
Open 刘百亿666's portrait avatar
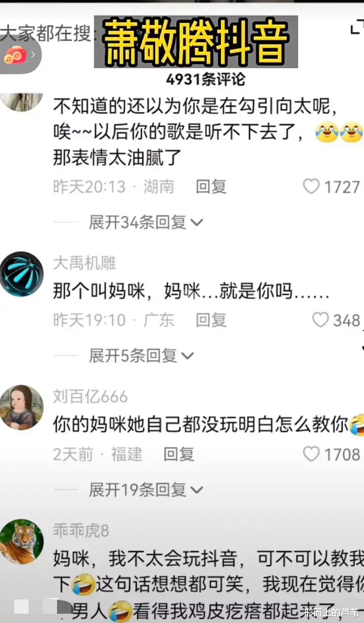21,407
